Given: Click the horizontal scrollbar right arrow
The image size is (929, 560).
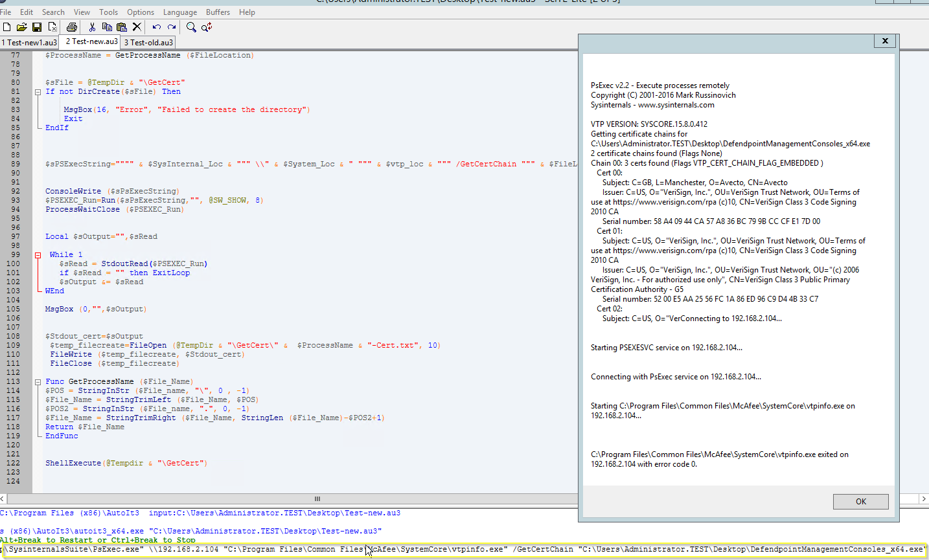Looking at the screenshot, I should [x=924, y=498].
